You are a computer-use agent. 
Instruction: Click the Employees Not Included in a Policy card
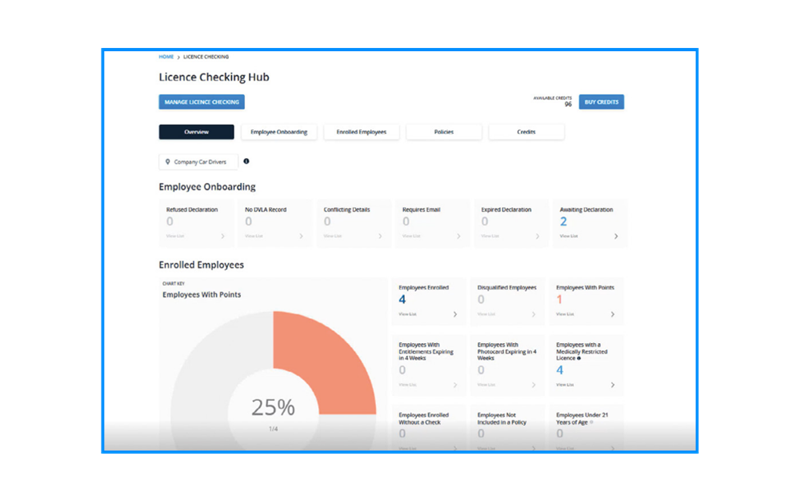pyautogui.click(x=508, y=427)
